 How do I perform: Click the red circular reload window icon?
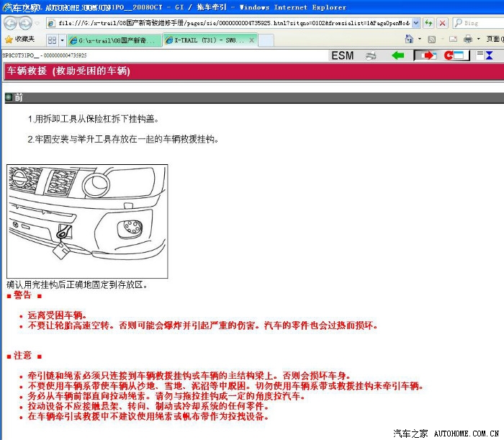[456, 55]
